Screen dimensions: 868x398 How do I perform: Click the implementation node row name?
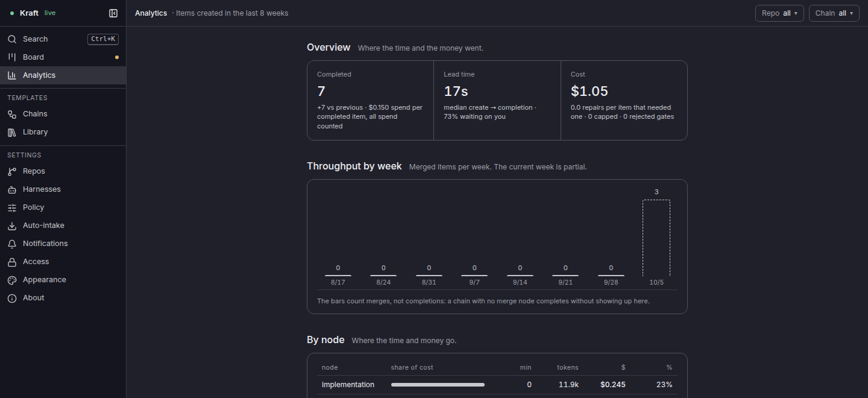pos(348,385)
